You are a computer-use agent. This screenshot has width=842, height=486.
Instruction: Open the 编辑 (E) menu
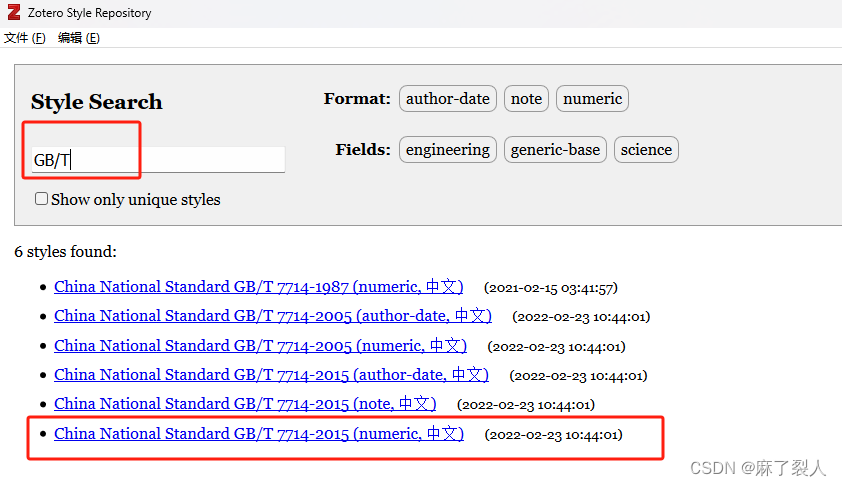tap(79, 38)
